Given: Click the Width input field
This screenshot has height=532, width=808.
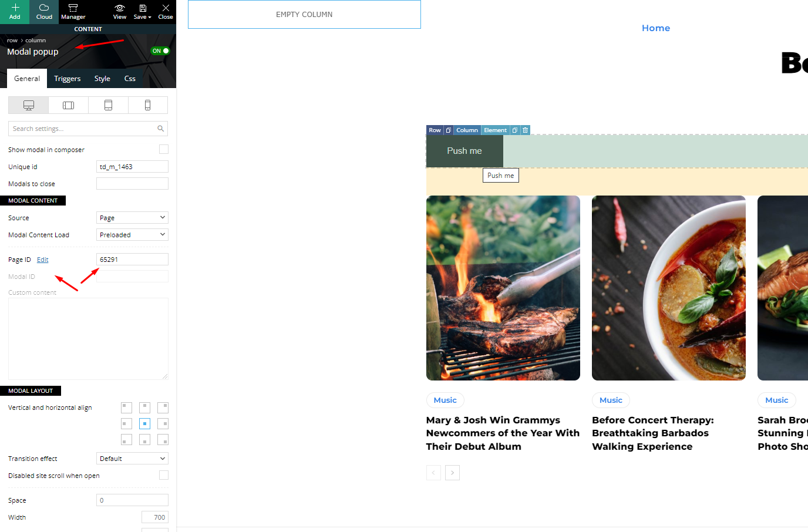Looking at the screenshot, I should click(155, 517).
